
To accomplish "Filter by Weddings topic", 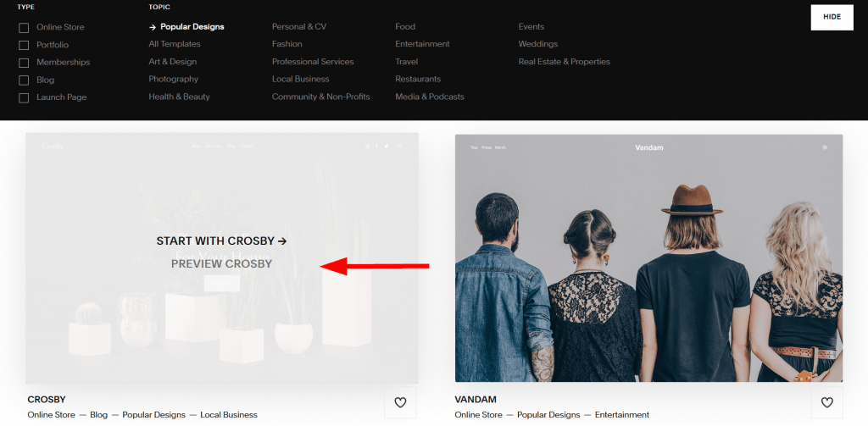I will 538,44.
